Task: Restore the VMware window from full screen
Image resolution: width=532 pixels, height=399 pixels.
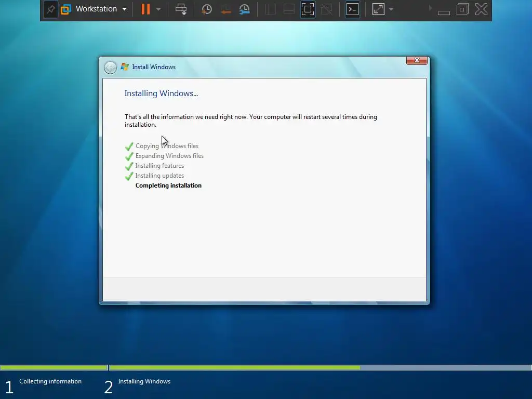Action: click(462, 9)
